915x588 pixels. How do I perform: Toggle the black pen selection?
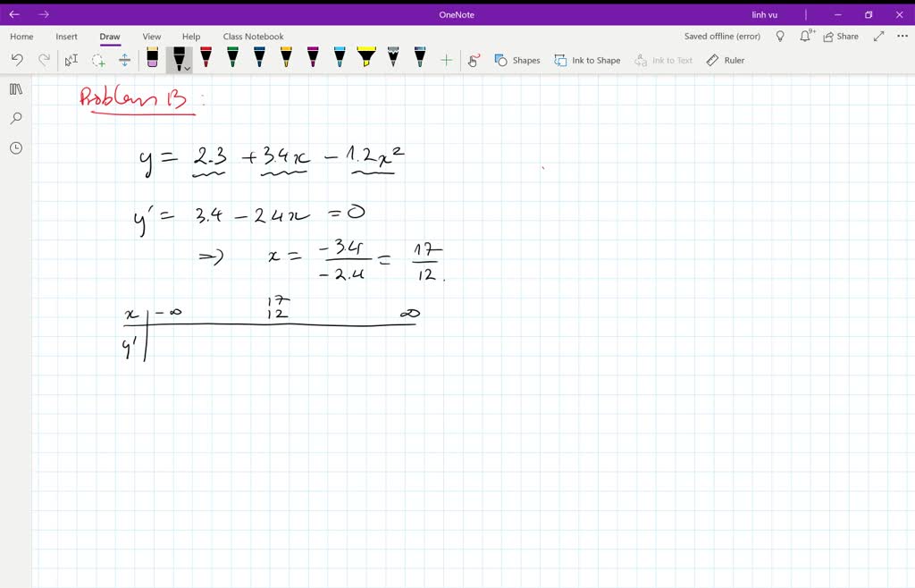click(179, 59)
